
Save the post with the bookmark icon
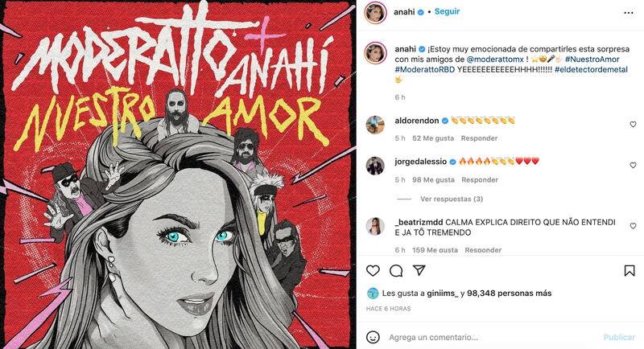630,271
